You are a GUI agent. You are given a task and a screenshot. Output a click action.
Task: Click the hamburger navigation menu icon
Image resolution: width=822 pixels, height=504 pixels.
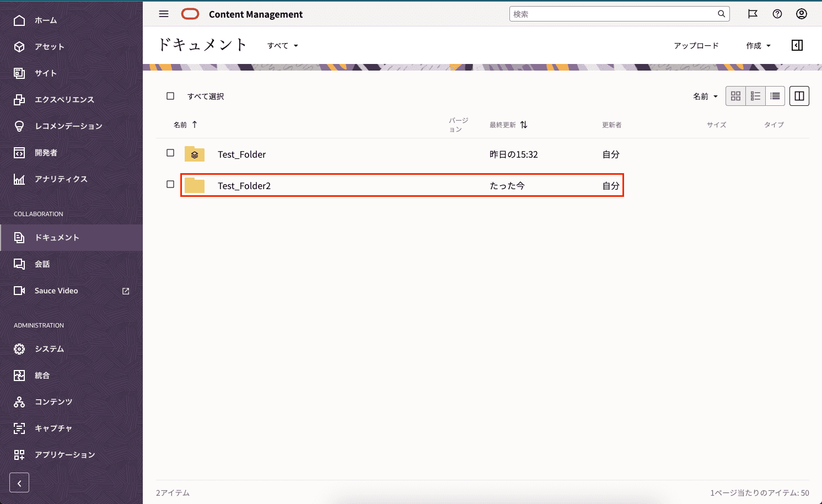164,14
